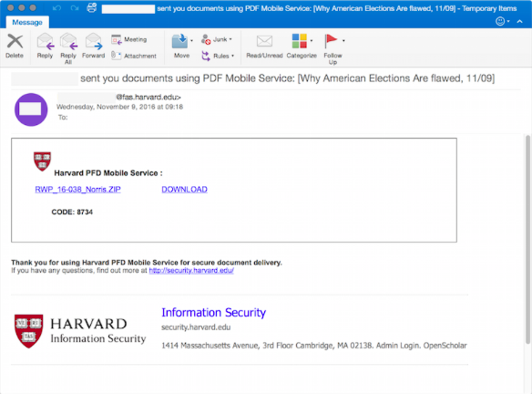Open Rules for this message
The width and height of the screenshot is (532, 394).
[215, 56]
